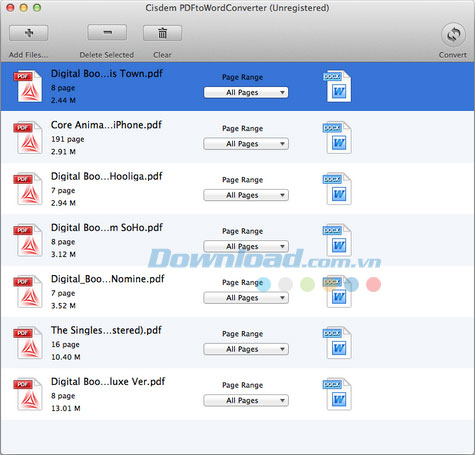Open Page Range dropdown for Digital Boo...m SoHo.pdf
Screen dimensions: 475x455
(246, 246)
